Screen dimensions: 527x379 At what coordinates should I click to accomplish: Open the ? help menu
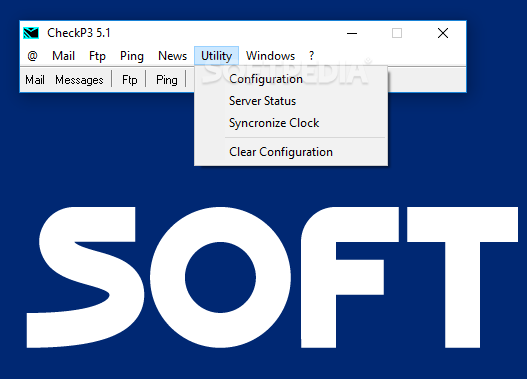(312, 56)
